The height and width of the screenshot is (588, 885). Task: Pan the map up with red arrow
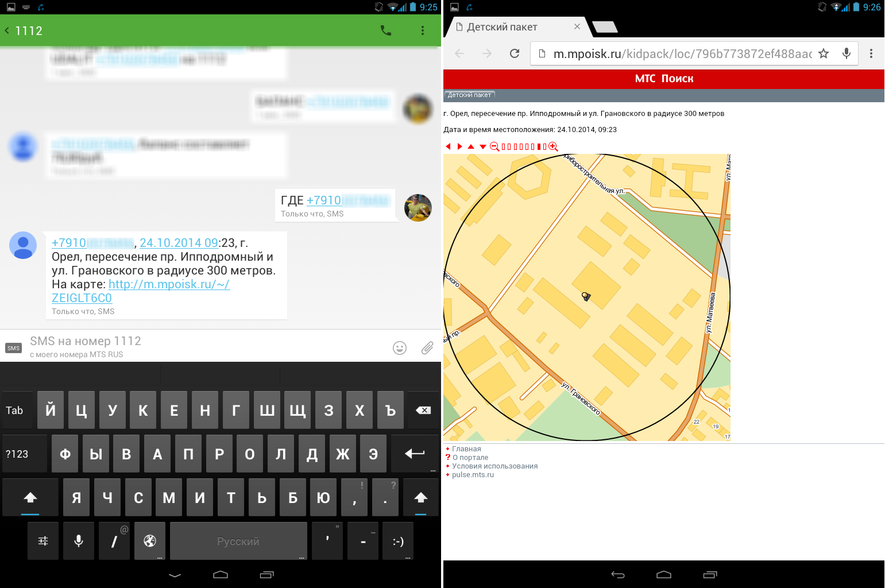click(471, 146)
